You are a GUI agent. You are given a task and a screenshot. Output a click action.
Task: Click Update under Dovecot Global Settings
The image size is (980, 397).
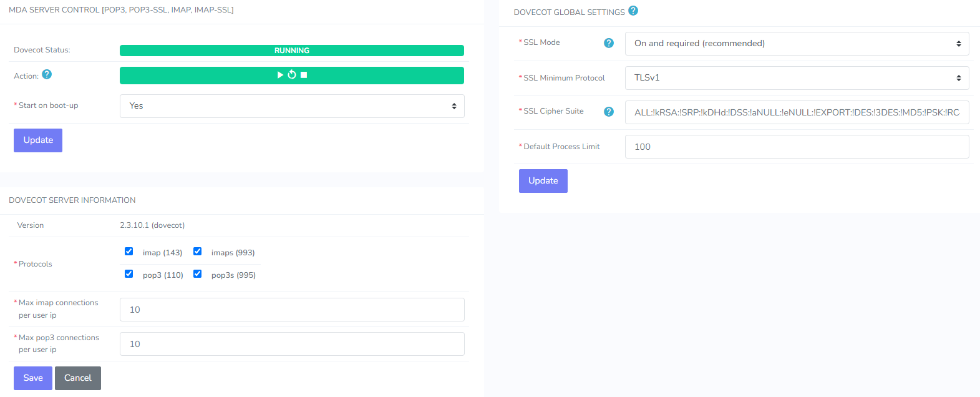[x=543, y=181]
